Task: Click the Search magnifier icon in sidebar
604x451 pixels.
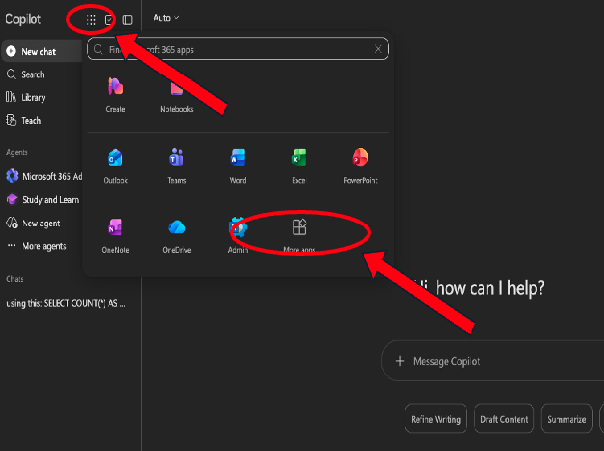Action: tap(11, 74)
